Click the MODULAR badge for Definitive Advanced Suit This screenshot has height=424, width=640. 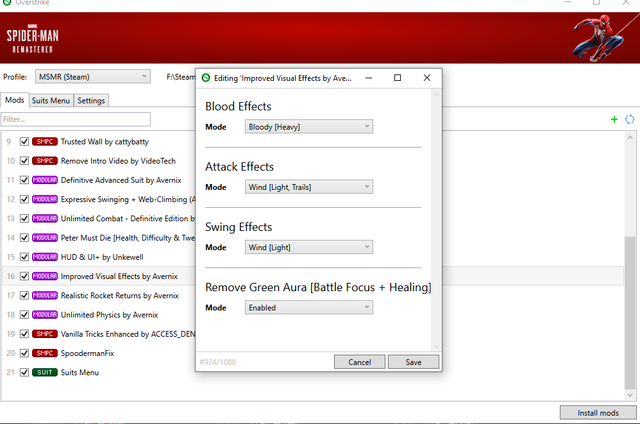tap(44, 180)
